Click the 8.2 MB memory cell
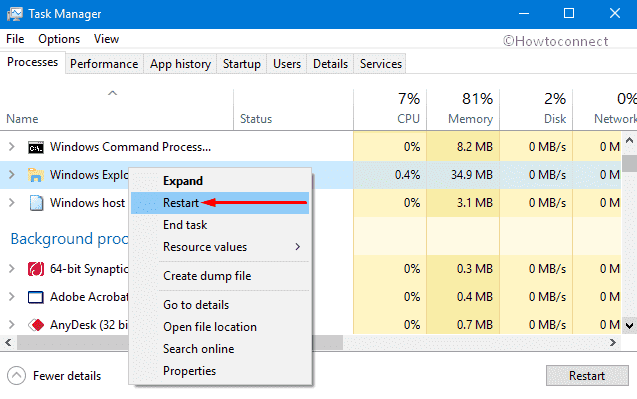Viewport: 637px width, 399px height. [x=463, y=147]
